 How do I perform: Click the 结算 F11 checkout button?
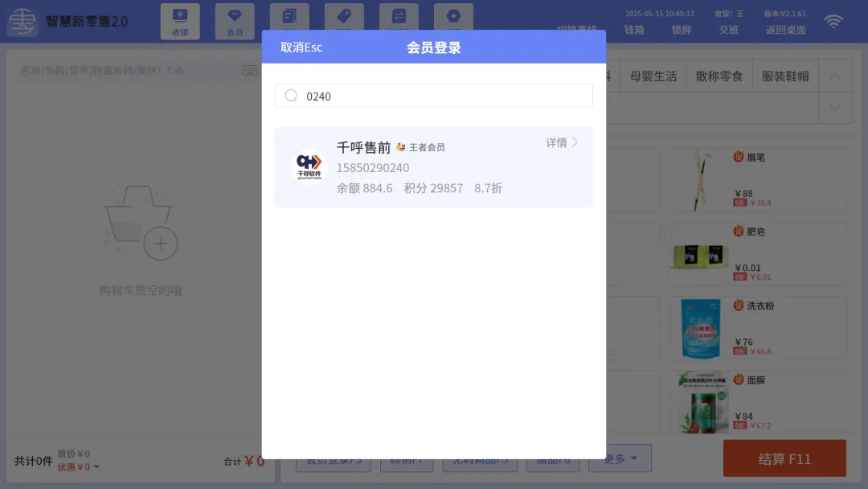(784, 458)
